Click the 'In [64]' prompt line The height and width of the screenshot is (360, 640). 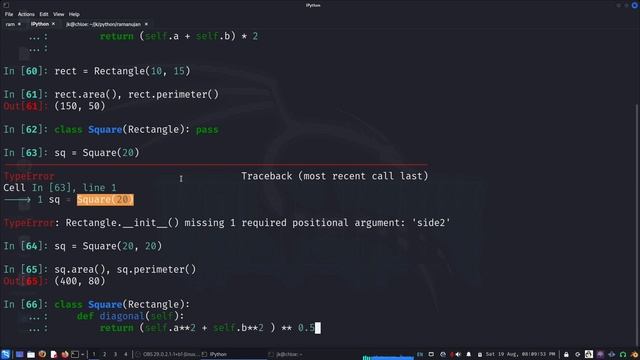point(82,246)
